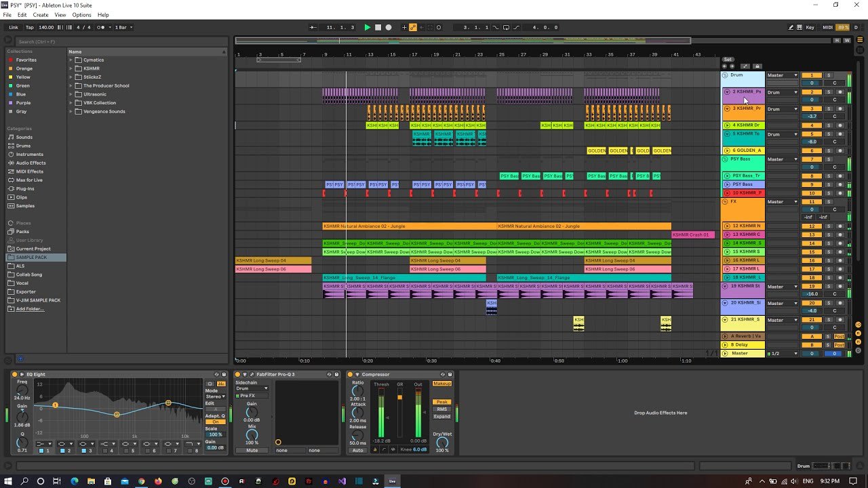This screenshot has height=488, width=868.
Task: Toggle Follow playback button in transport
Action: coord(313,27)
